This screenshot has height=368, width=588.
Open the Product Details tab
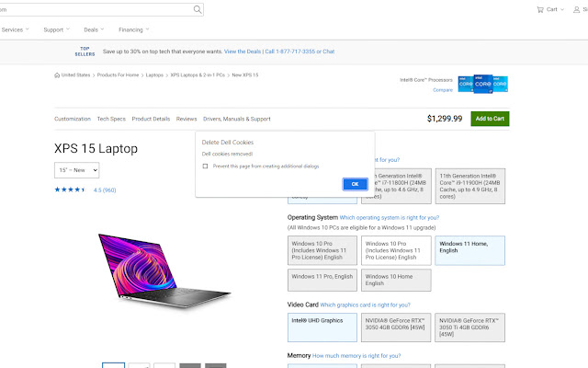point(151,119)
